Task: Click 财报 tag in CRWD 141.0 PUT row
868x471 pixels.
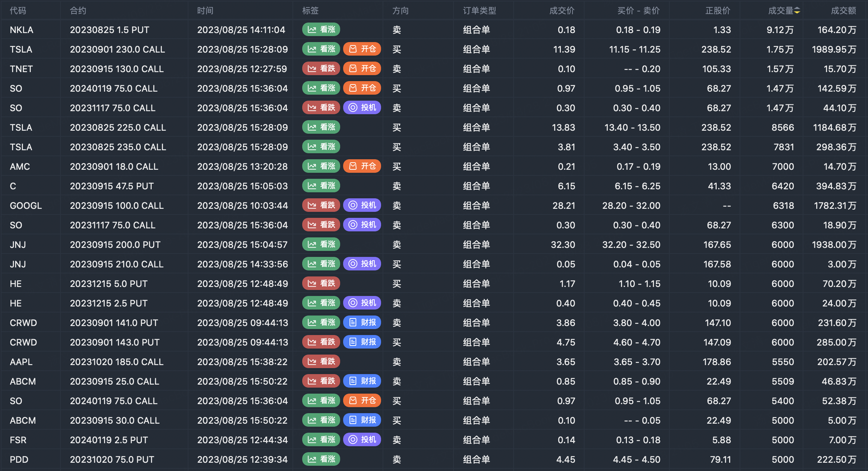Action: [x=362, y=323]
